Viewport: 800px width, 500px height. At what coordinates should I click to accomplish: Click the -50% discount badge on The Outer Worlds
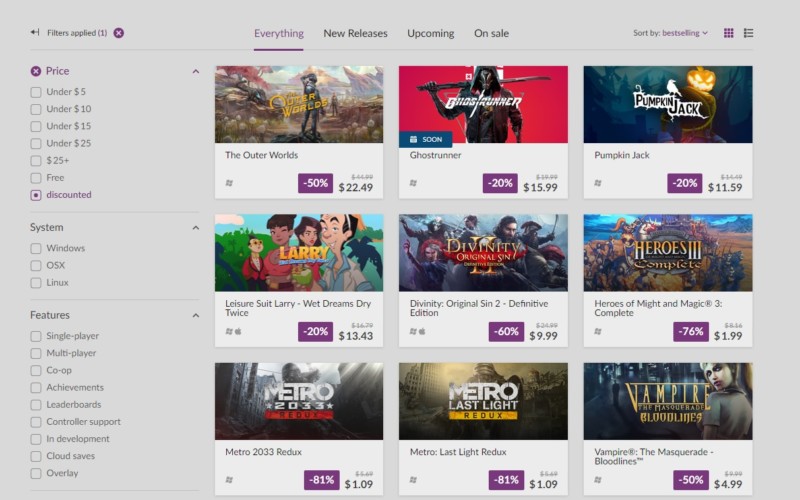[315, 183]
